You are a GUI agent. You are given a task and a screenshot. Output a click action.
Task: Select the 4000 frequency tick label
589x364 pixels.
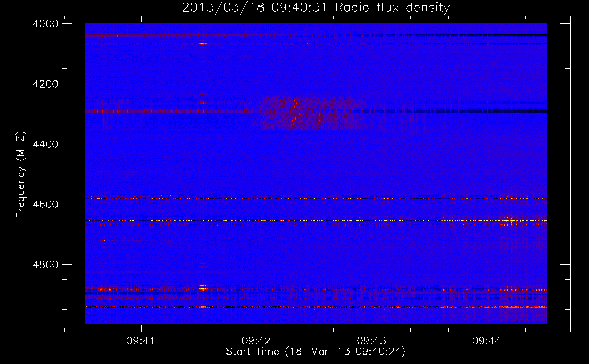(46, 24)
